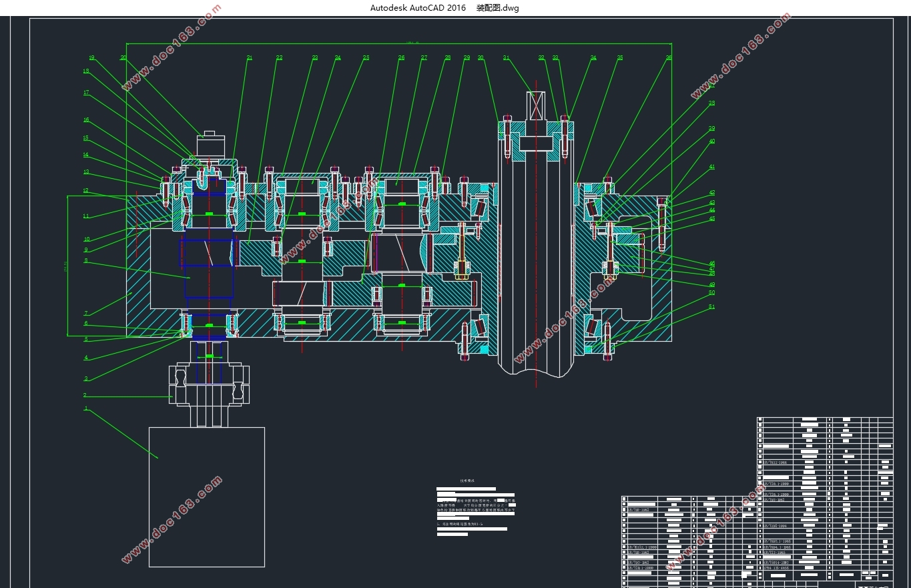This screenshot has width=911, height=588.
Task: Select the vertical dimension line on left side
Action: click(67, 266)
